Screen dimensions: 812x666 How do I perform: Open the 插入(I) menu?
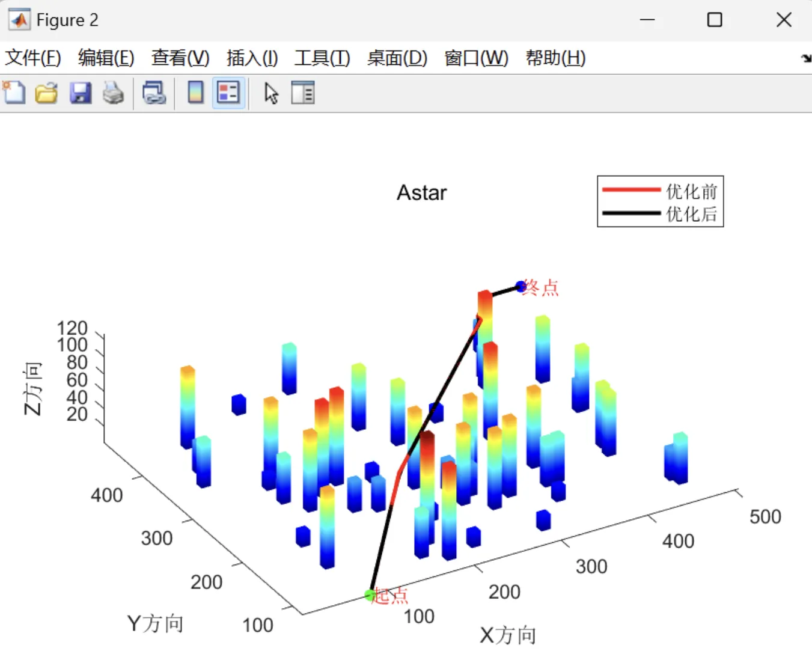252,58
